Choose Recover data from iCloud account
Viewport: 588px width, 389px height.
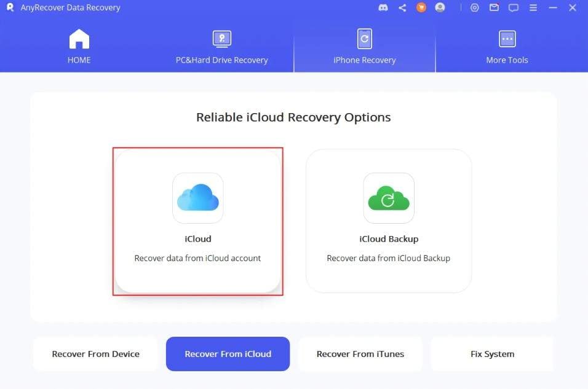point(197,221)
